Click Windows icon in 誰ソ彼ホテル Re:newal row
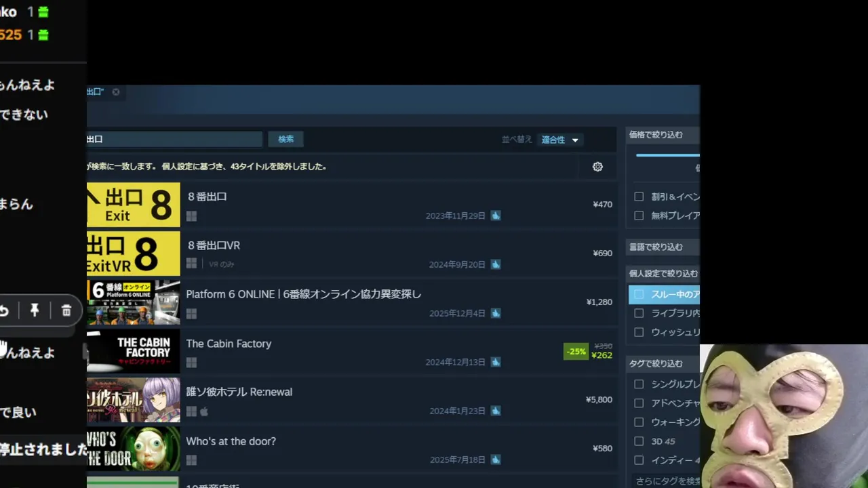This screenshot has height=488, width=868. (x=191, y=411)
